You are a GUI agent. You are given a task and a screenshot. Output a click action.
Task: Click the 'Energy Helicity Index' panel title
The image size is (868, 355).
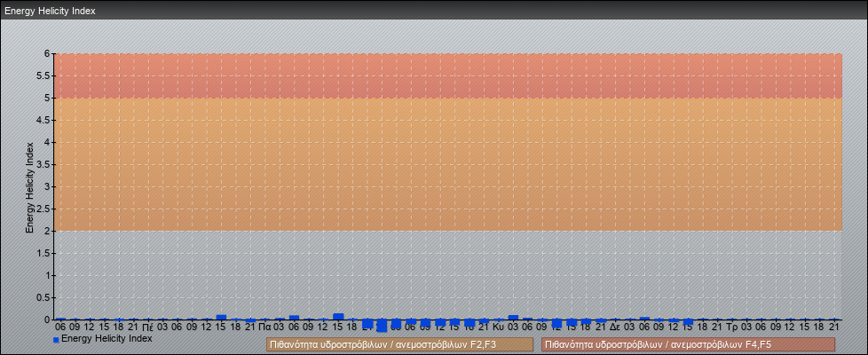[50, 11]
